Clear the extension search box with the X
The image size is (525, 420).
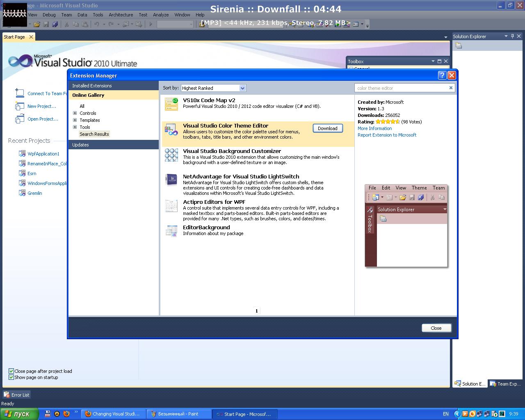451,88
